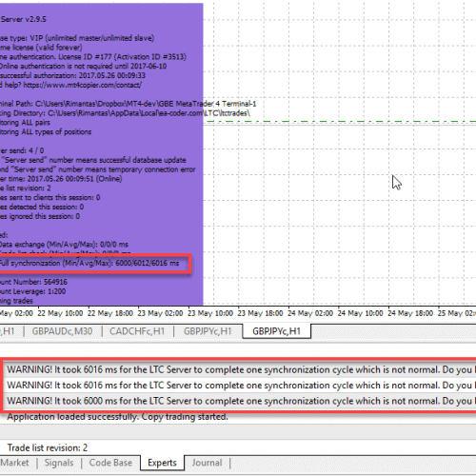This screenshot has width=476, height=476.
Task: Open the Experts terminal tab
Action: tap(162, 463)
